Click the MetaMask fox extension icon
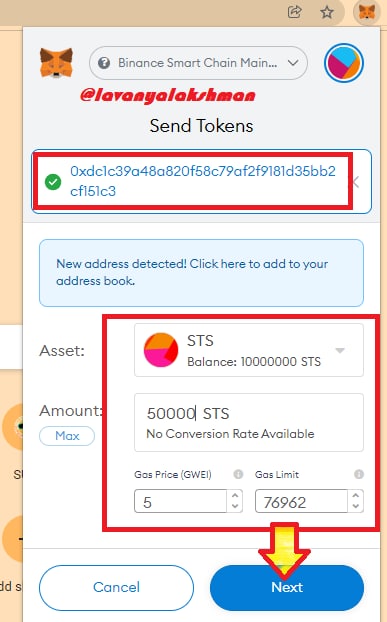 (367, 12)
